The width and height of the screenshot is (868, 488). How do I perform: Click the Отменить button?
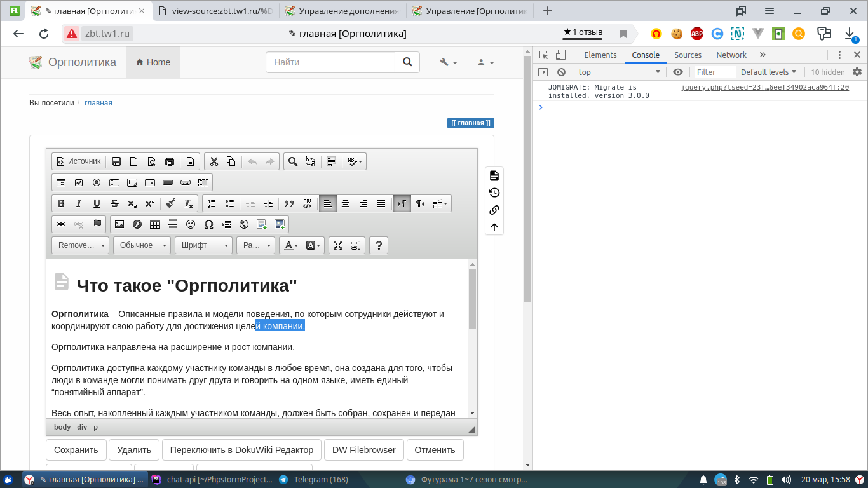435,450
